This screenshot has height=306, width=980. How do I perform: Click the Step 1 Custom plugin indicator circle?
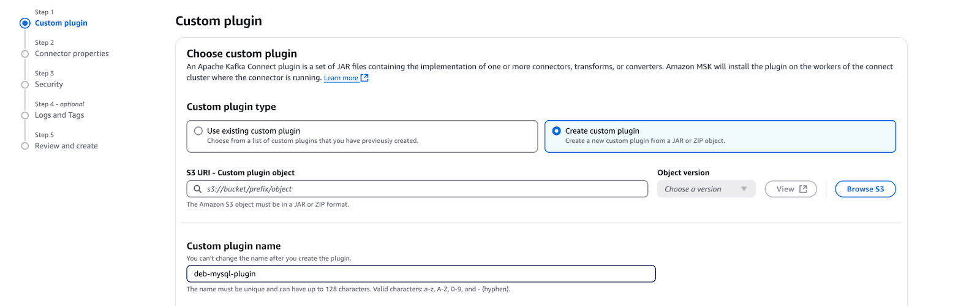25,23
